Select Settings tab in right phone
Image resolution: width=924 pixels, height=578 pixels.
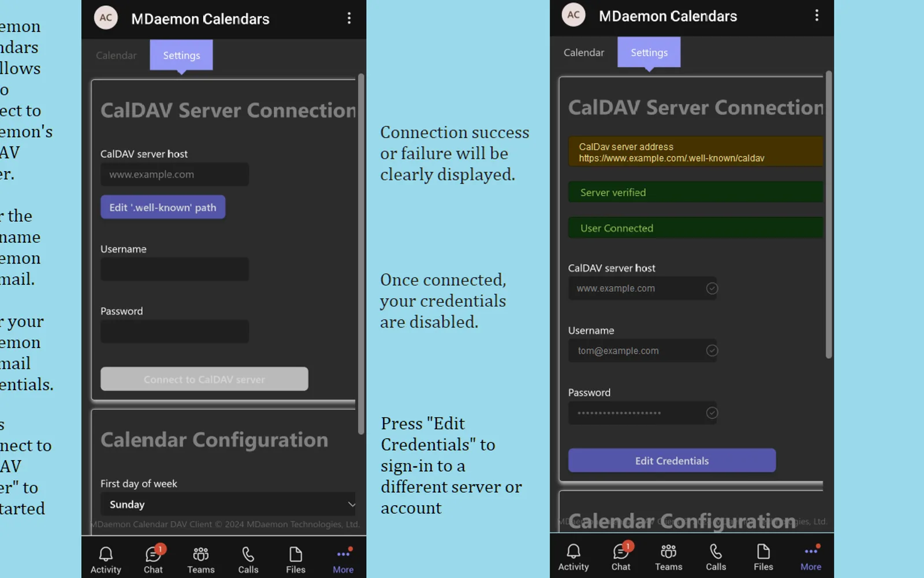point(649,52)
